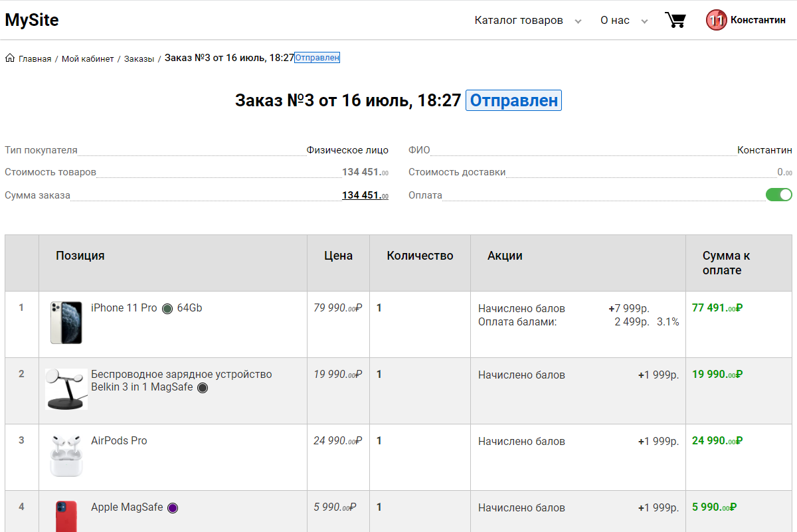This screenshot has height=532, width=797.
Task: Click the ФИО value Константин
Action: [x=764, y=150]
